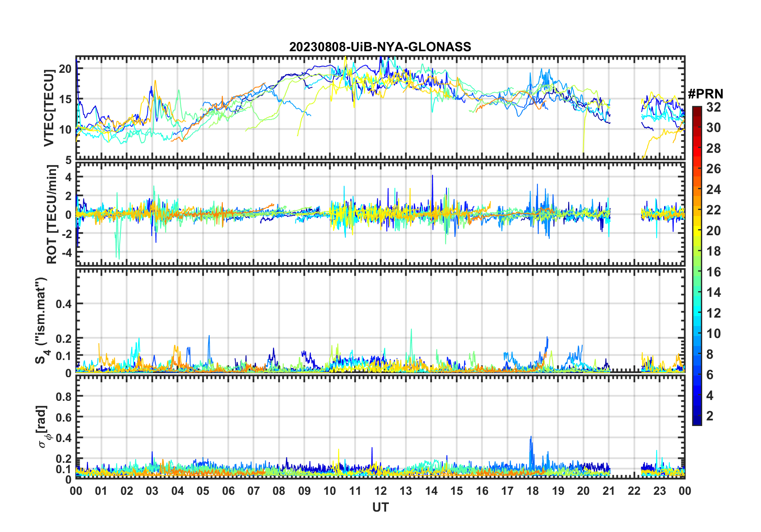Select the "15" tick on VTEC y-axis
This screenshot has width=761, height=532.
(x=65, y=99)
